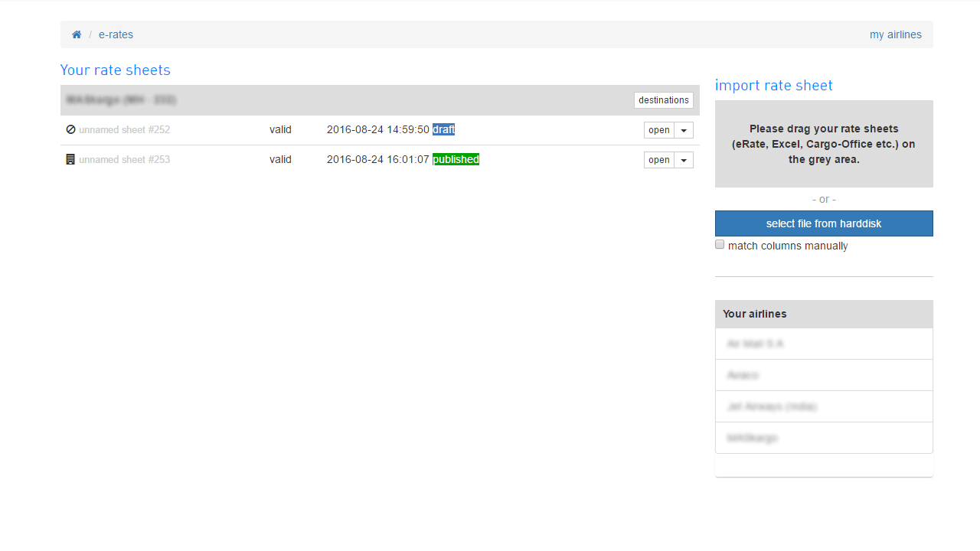Enable the match columns manually checkbox
Screen dimensions: 980x551
point(720,245)
